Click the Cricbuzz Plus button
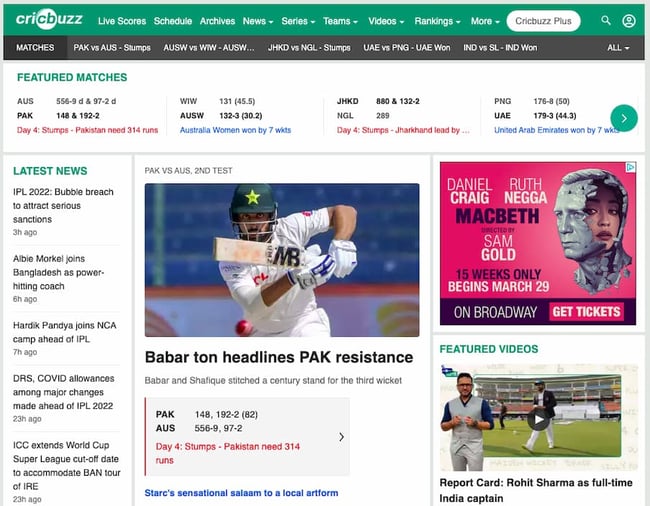The height and width of the screenshot is (506, 650). click(543, 21)
